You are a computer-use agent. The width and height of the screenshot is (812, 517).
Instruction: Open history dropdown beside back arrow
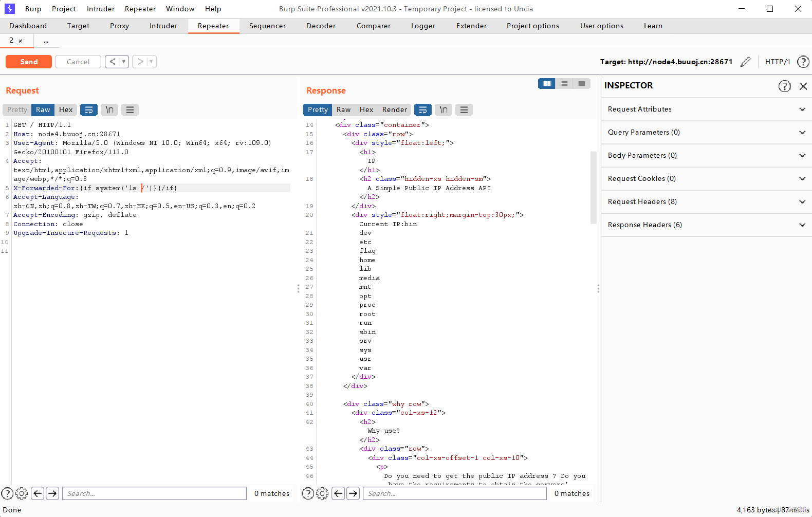click(124, 62)
